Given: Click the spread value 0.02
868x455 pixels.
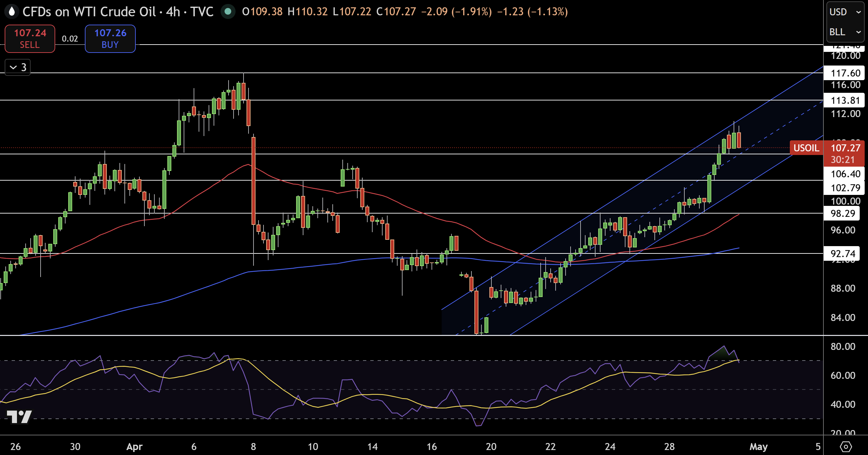Looking at the screenshot, I should 70,39.
